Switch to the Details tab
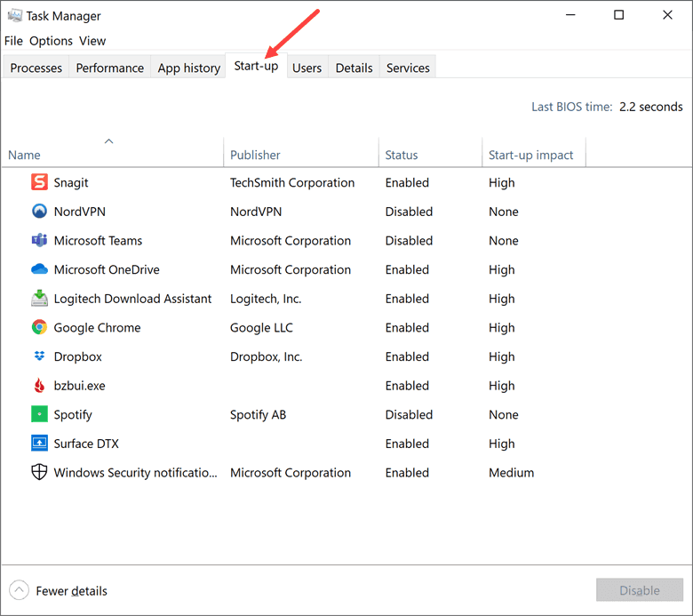The width and height of the screenshot is (693, 616). (354, 68)
